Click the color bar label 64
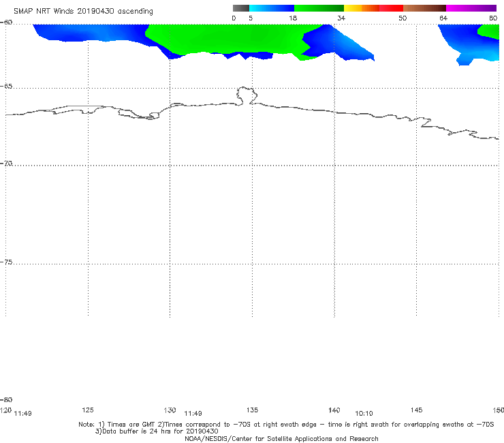Viewport: 504px width, 443px height. pyautogui.click(x=443, y=18)
